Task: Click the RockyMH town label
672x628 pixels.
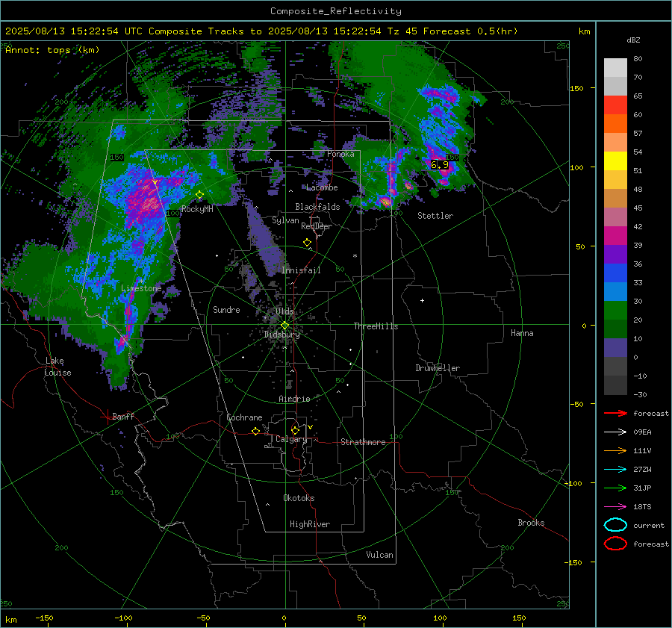Action: coord(197,209)
